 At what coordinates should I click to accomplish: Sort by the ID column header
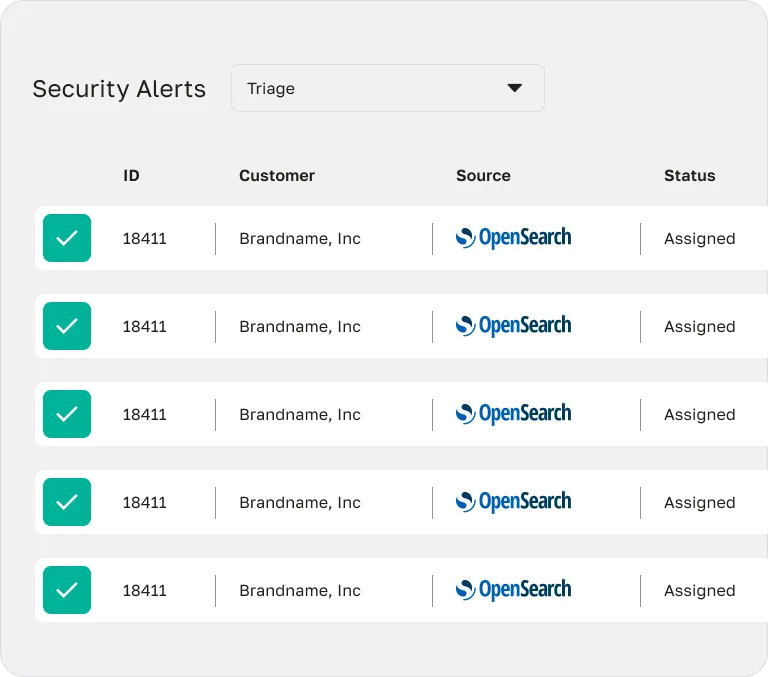pos(131,175)
